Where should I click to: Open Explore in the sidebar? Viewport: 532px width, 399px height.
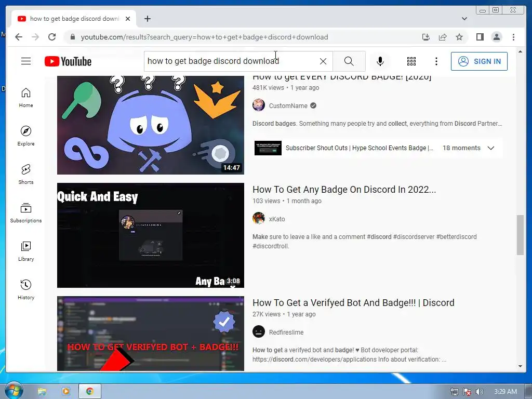(26, 136)
